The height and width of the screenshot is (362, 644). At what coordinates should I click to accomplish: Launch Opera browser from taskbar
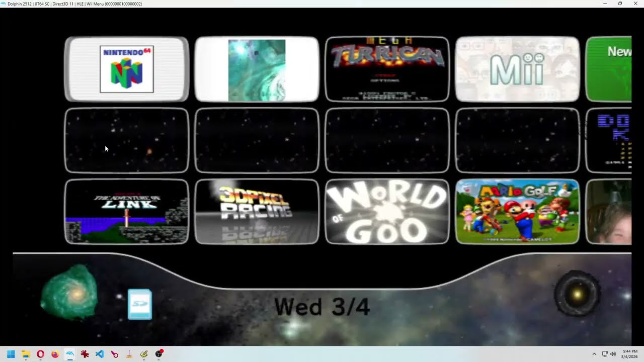[40, 354]
